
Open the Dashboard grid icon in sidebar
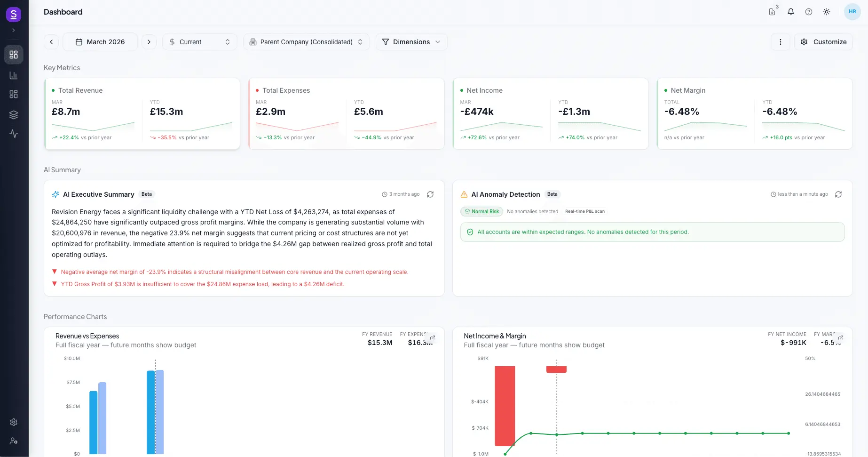click(14, 55)
